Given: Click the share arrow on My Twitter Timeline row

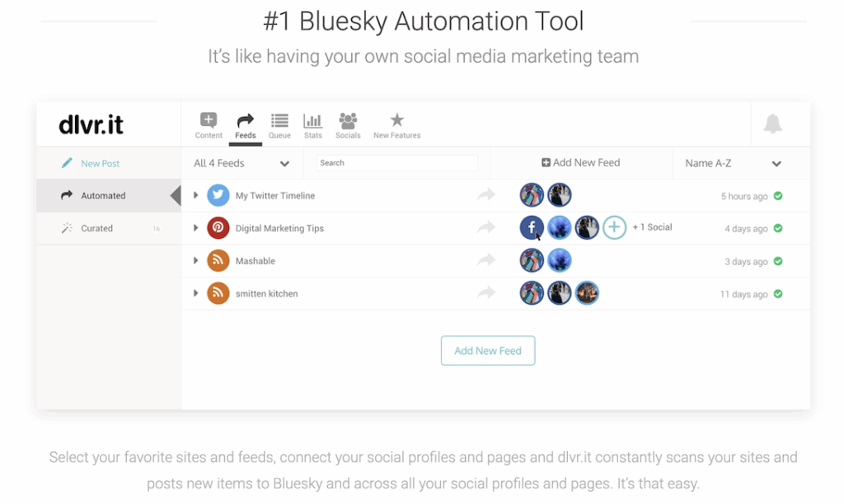Looking at the screenshot, I should pos(486,194).
